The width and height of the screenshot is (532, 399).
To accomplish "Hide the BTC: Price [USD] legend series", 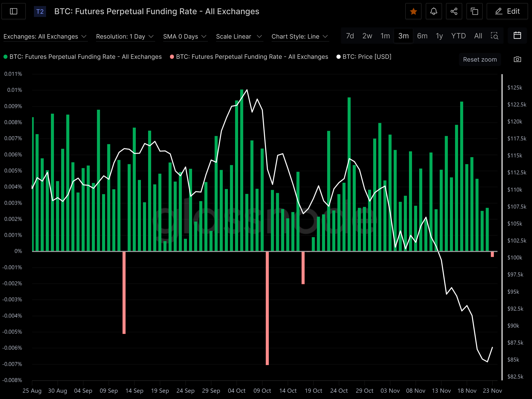I will coord(364,57).
